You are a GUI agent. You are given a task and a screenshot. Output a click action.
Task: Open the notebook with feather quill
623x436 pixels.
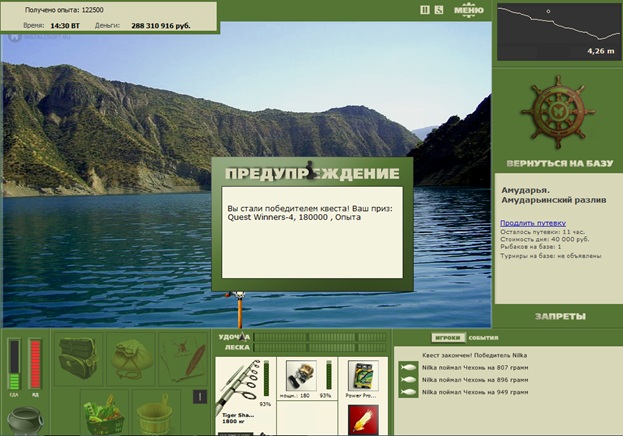(x=183, y=358)
